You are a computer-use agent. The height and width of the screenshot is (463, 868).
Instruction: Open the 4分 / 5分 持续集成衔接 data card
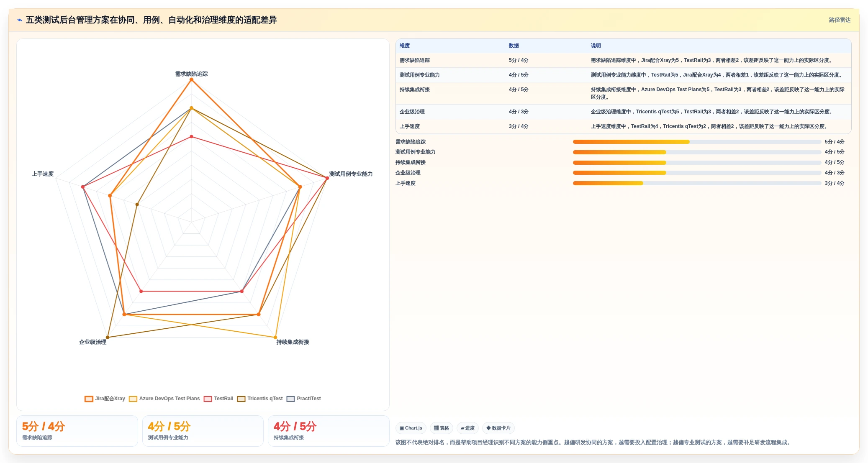329,431
